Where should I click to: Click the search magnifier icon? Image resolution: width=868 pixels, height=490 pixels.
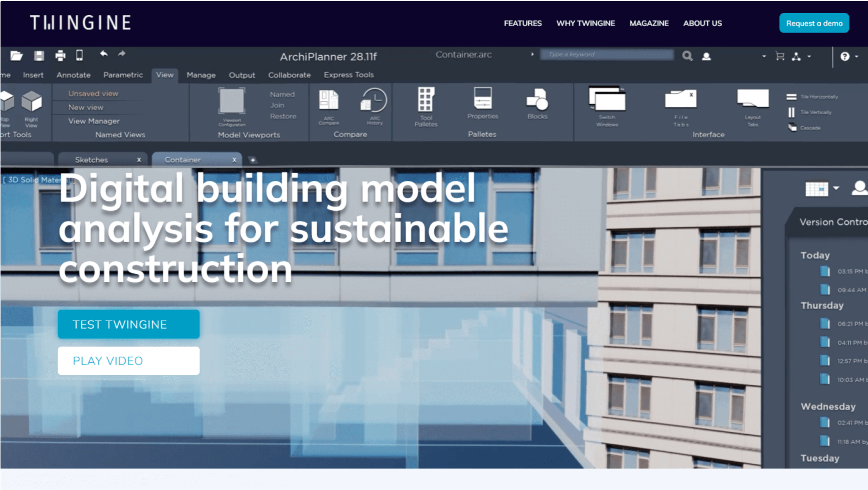(x=687, y=55)
